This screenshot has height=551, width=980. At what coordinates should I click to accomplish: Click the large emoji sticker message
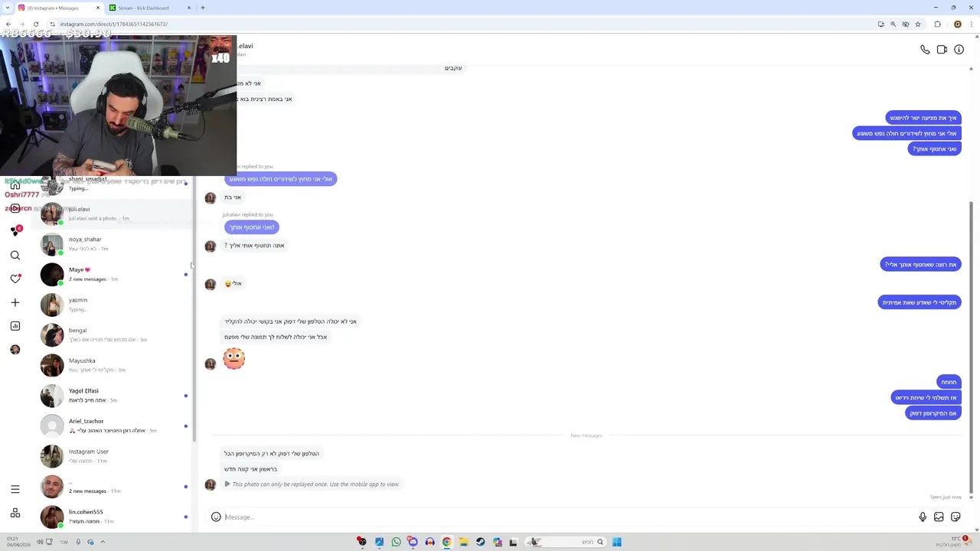[234, 358]
